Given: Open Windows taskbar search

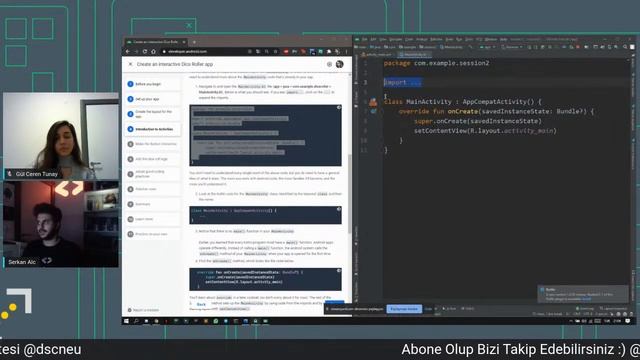Looking at the screenshot, I should pos(136,321).
